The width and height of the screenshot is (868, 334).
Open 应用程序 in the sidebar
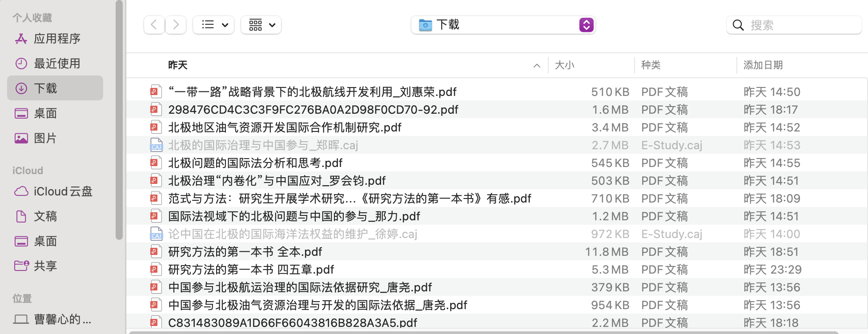(x=57, y=39)
